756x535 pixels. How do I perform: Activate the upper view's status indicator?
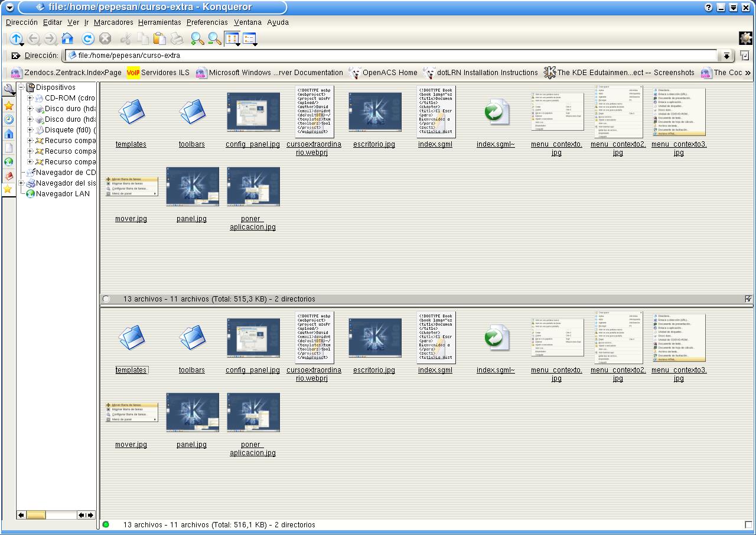[x=106, y=299]
